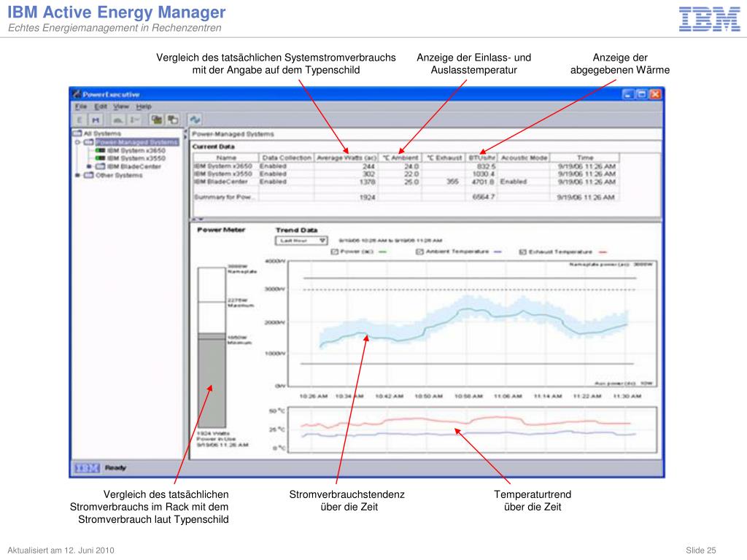Click the IBM System x3550 server icon in tree

click(x=100, y=158)
